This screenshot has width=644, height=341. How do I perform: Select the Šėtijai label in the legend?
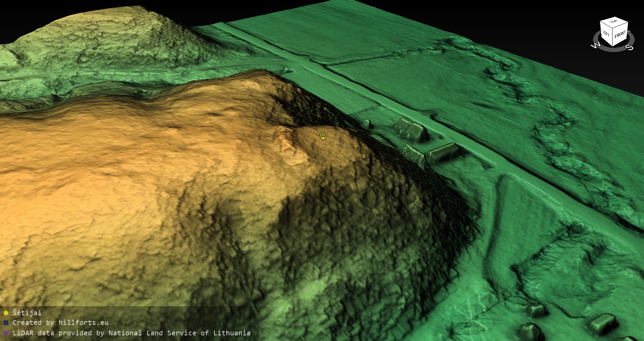pyautogui.click(x=27, y=313)
